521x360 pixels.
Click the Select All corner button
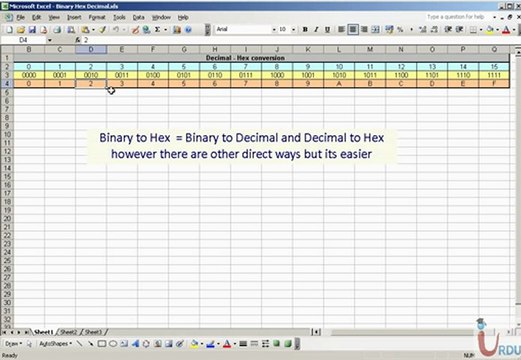pos(7,49)
